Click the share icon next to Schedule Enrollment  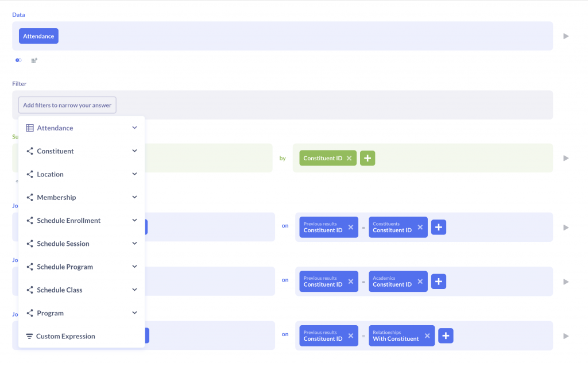point(30,221)
